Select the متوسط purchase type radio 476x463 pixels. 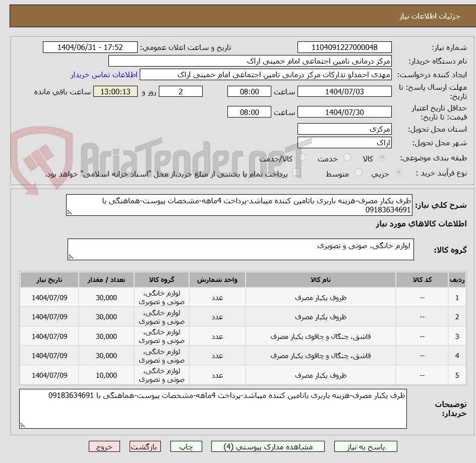pyautogui.click(x=358, y=171)
